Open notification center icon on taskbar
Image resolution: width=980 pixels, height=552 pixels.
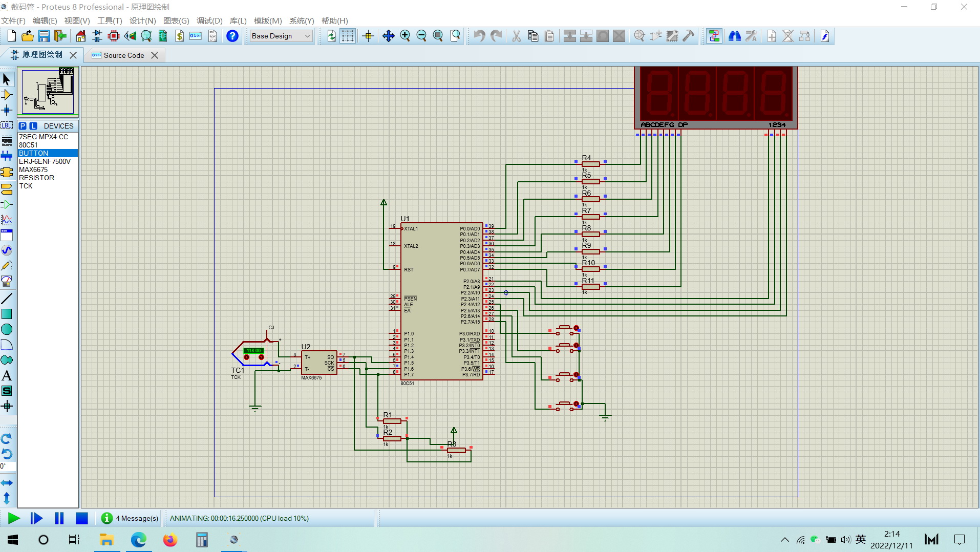959,540
